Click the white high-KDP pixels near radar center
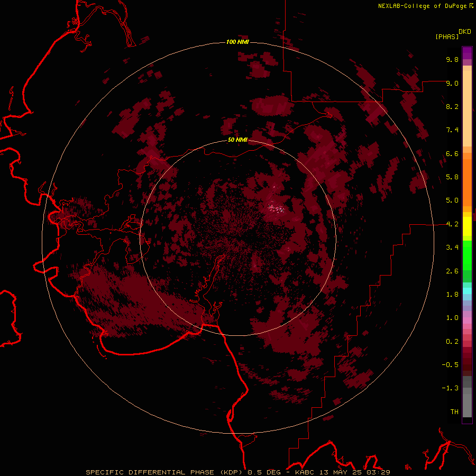Screen dimensions: 476x476 tap(276, 208)
